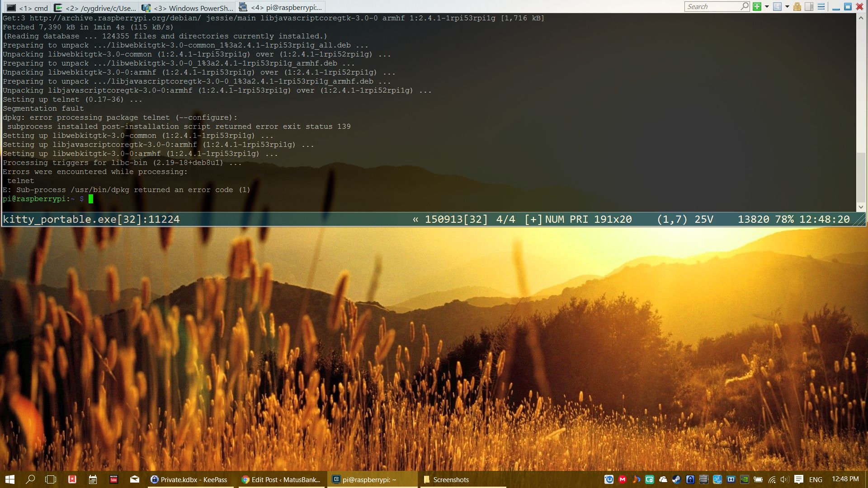The width and height of the screenshot is (868, 488).
Task: Open the volume speaker tray icon
Action: pyautogui.click(x=785, y=479)
